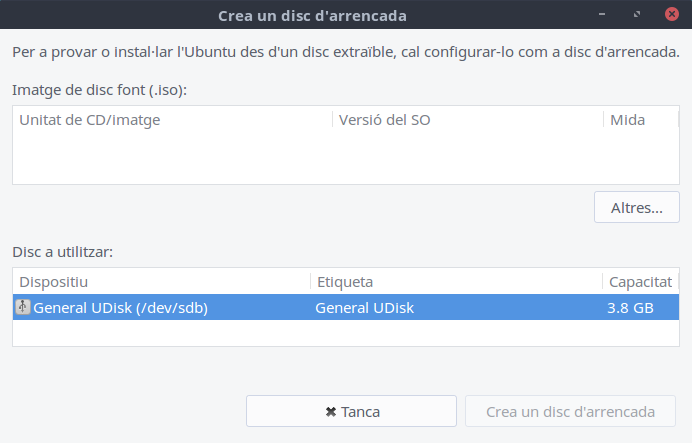This screenshot has height=443, width=692.
Task: Click Crea un disc d'arrencada button
Action: (570, 411)
